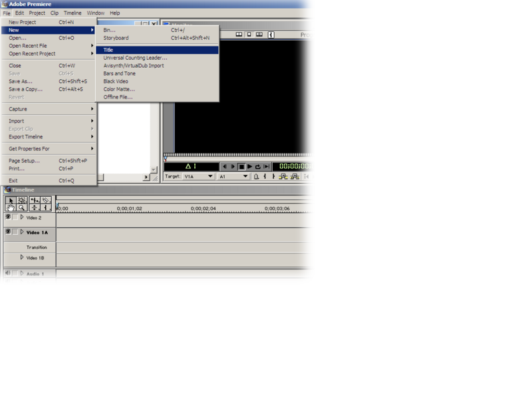This screenshot has width=532, height=399.
Task: Select Color Matte from New submenu
Action: pyautogui.click(x=119, y=89)
